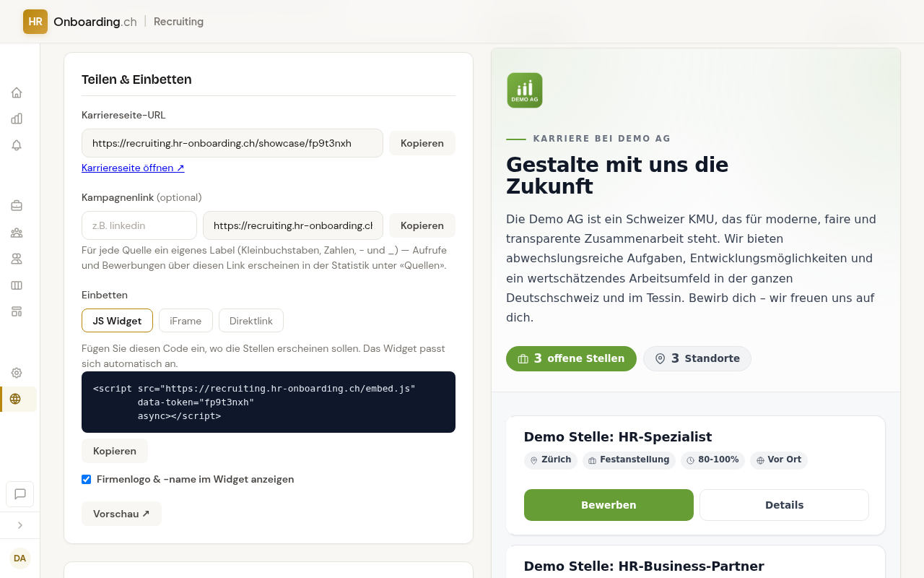Focus the campaign label input field
The width and height of the screenshot is (924, 578).
tap(139, 225)
